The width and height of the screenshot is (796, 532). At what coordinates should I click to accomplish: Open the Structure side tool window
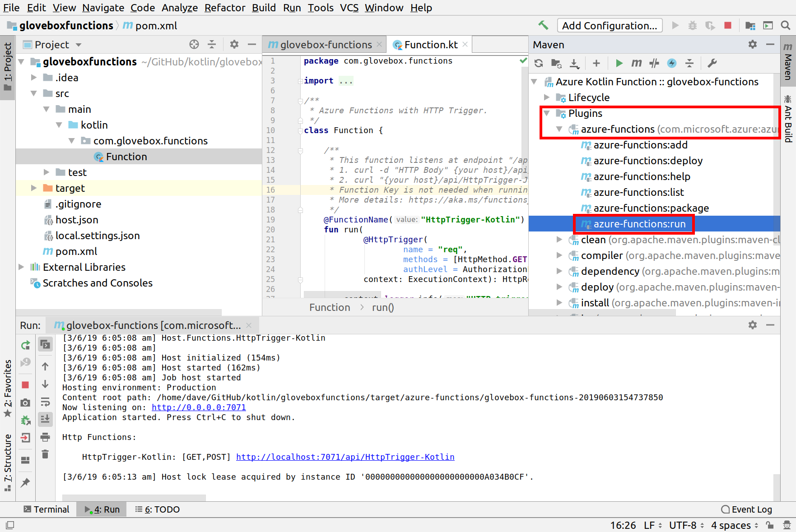click(8, 463)
